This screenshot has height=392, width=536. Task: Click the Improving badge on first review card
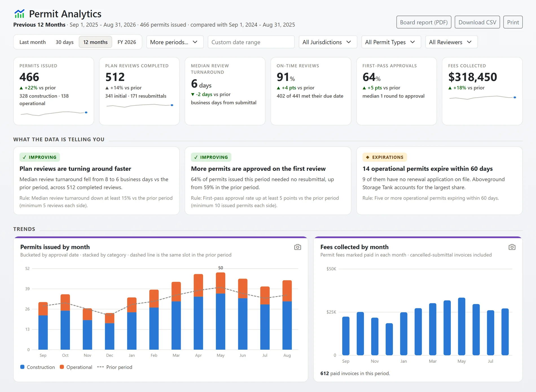tap(211, 157)
